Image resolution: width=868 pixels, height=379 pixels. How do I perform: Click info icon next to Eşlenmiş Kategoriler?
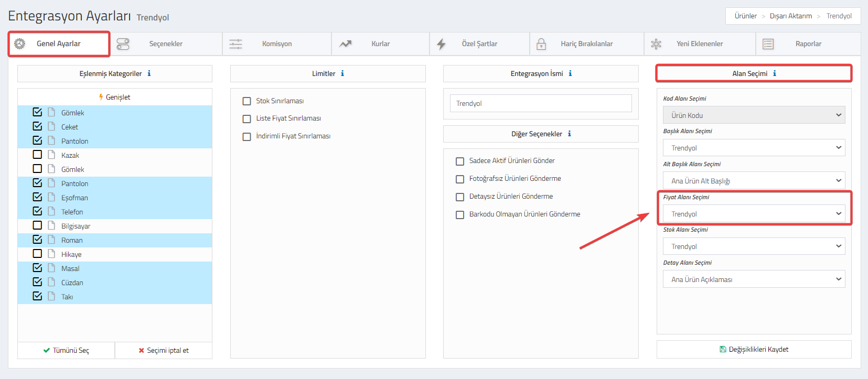[x=149, y=73]
